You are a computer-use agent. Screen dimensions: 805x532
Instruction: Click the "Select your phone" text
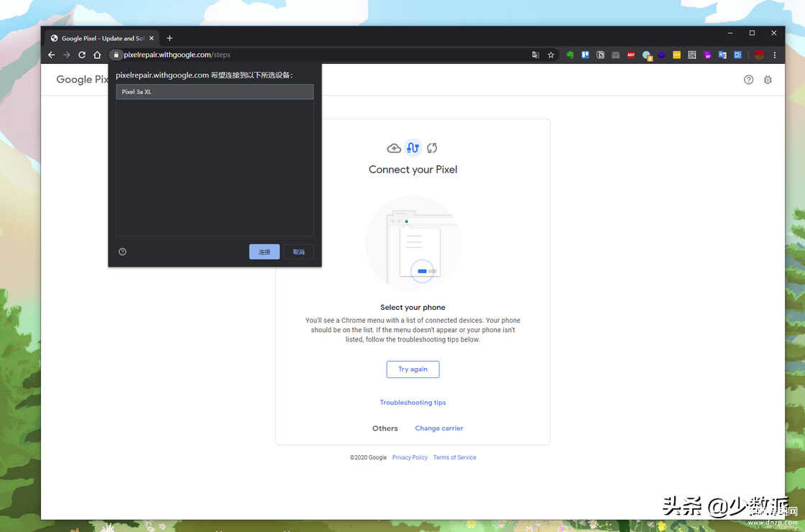pos(413,308)
